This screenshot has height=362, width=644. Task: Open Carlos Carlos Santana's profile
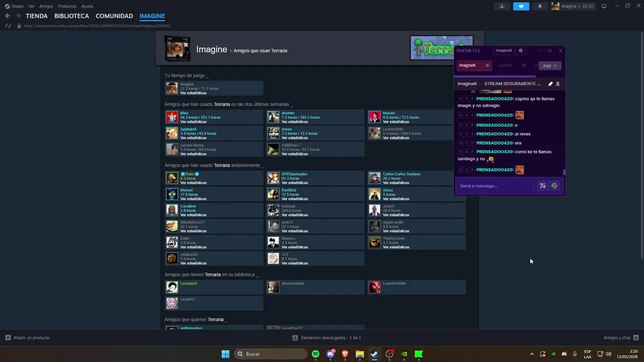coord(401,174)
